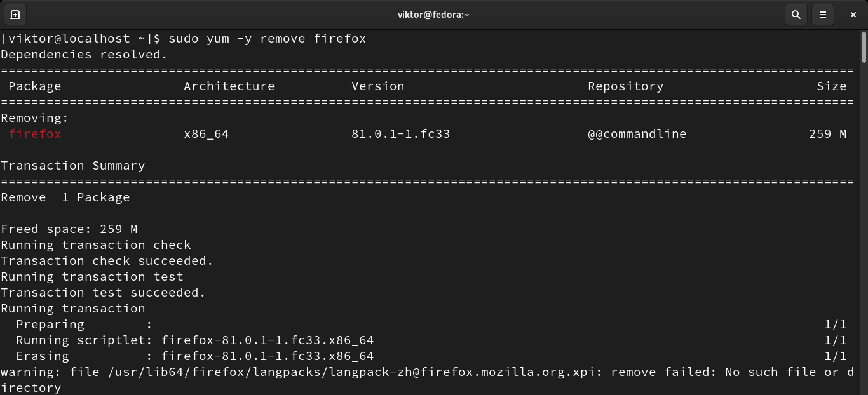Open the hamburger menu
The width and height of the screenshot is (868, 395).
[823, 14]
